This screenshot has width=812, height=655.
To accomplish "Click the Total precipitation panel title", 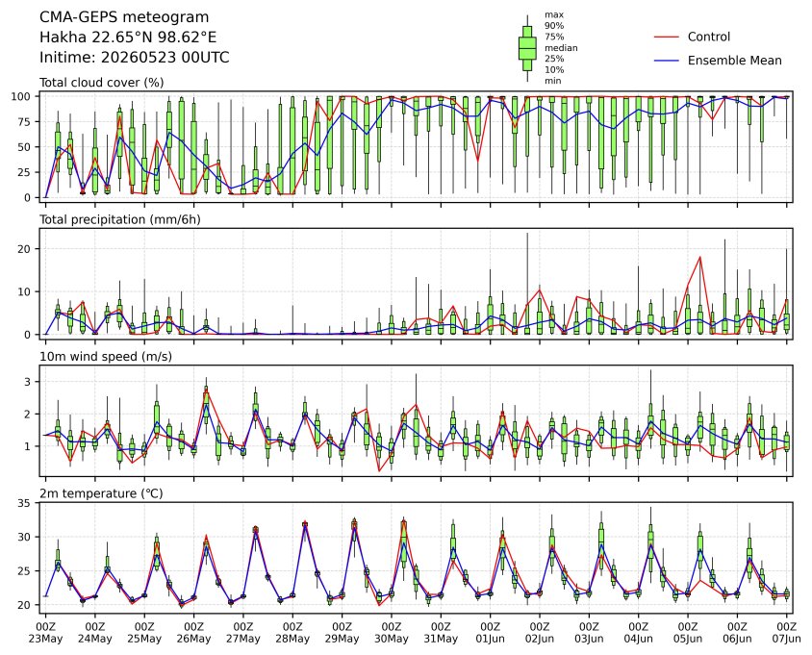I will [120, 219].
